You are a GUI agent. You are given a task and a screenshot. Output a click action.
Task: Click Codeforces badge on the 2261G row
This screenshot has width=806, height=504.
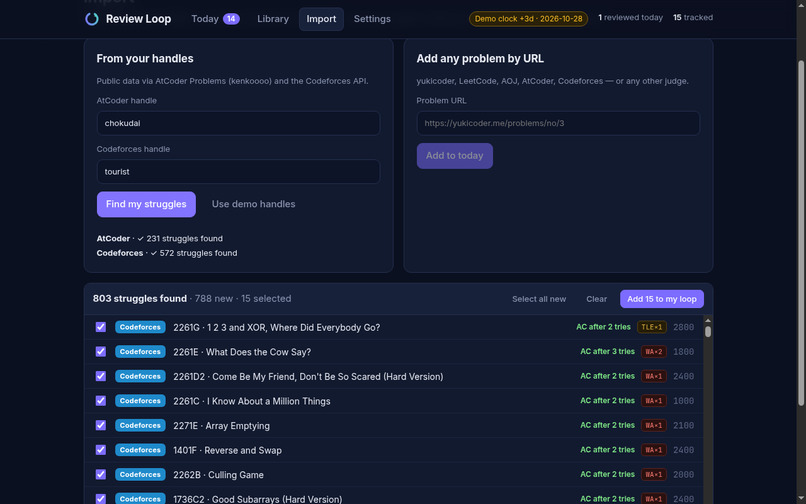pyautogui.click(x=140, y=327)
